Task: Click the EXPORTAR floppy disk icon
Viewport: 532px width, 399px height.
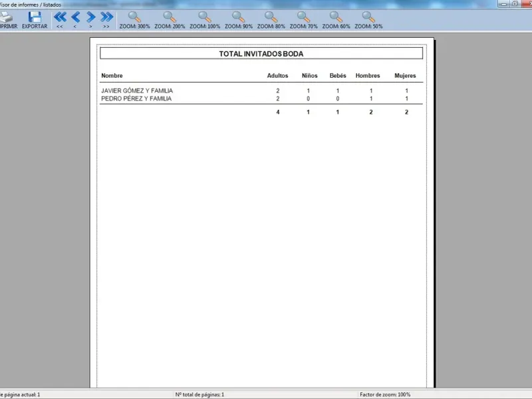Action: pos(35,17)
